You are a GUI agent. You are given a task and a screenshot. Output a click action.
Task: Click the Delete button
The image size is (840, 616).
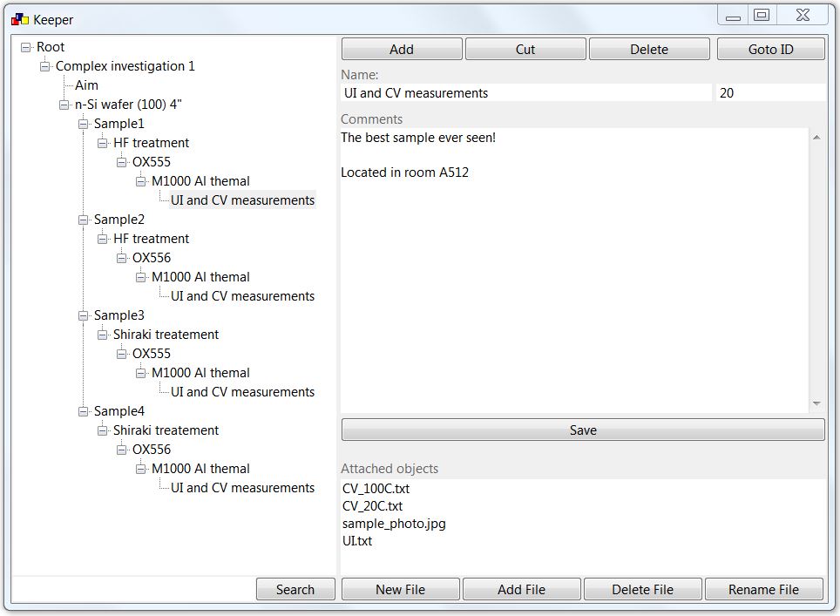click(x=649, y=50)
